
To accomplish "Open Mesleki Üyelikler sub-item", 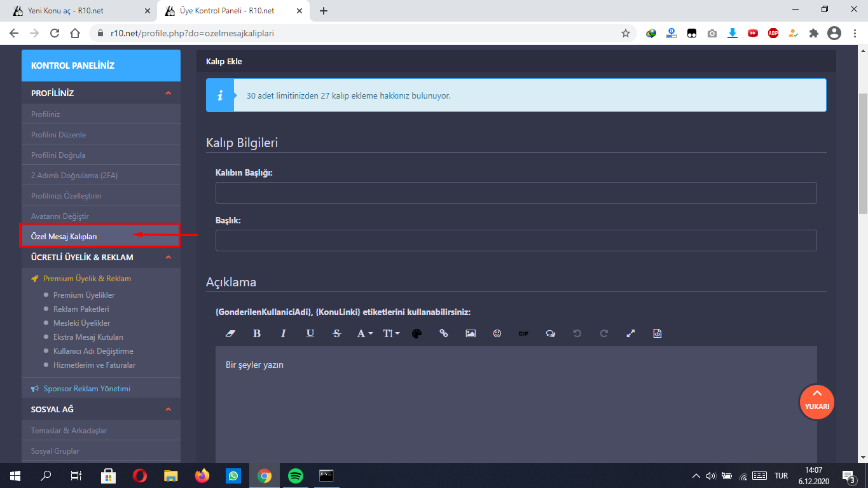I will (82, 323).
